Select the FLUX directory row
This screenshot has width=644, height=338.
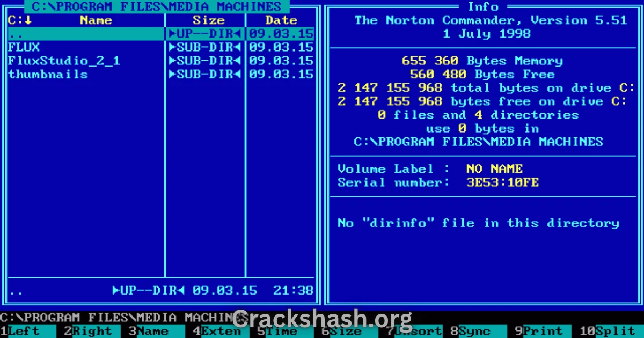tap(161, 47)
